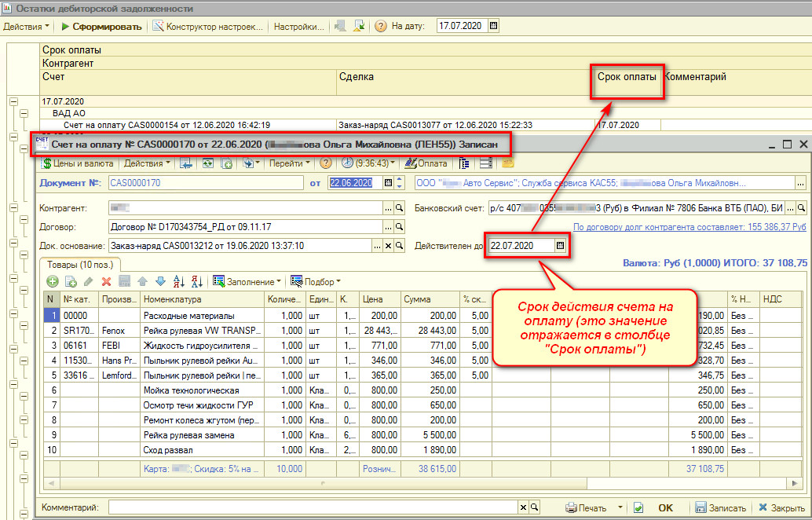812x520 pixels.
Task: Open the Док. основание document via magnifier
Action: [399, 246]
